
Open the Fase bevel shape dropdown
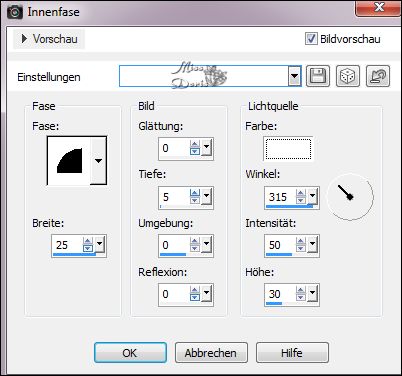coord(98,161)
